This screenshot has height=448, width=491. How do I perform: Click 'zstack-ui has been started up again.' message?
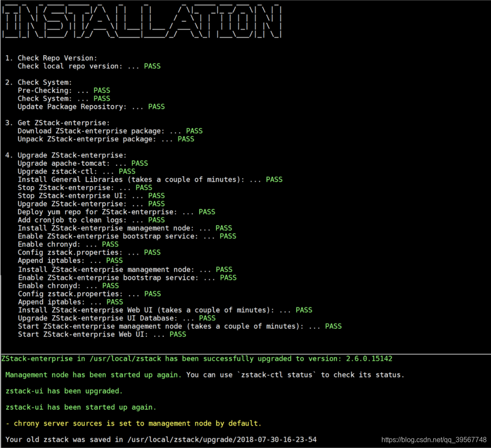pos(81,407)
